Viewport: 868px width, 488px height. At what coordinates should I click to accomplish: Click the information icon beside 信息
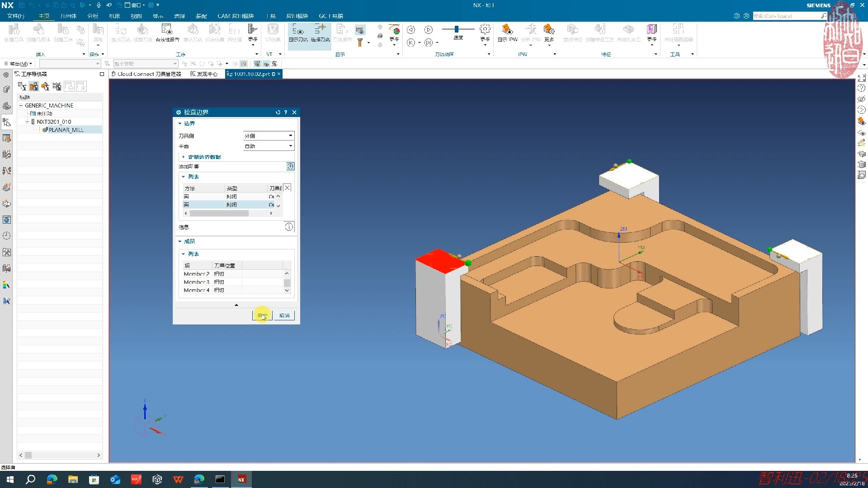click(289, 227)
